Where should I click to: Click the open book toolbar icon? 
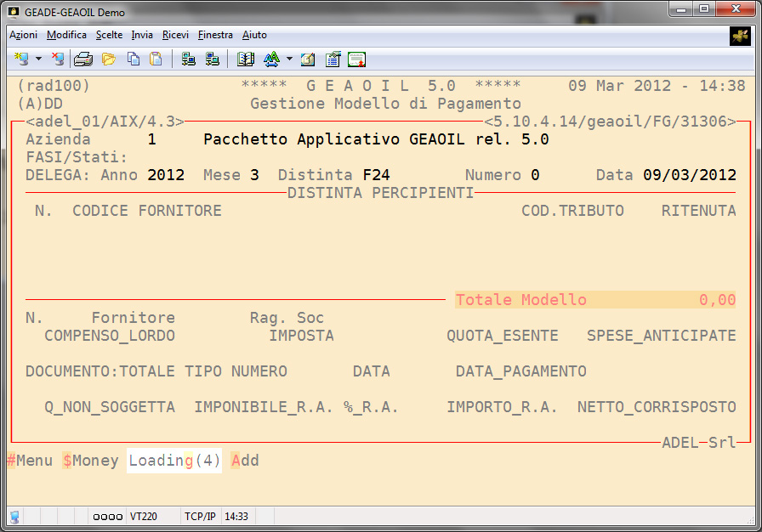[x=246, y=59]
